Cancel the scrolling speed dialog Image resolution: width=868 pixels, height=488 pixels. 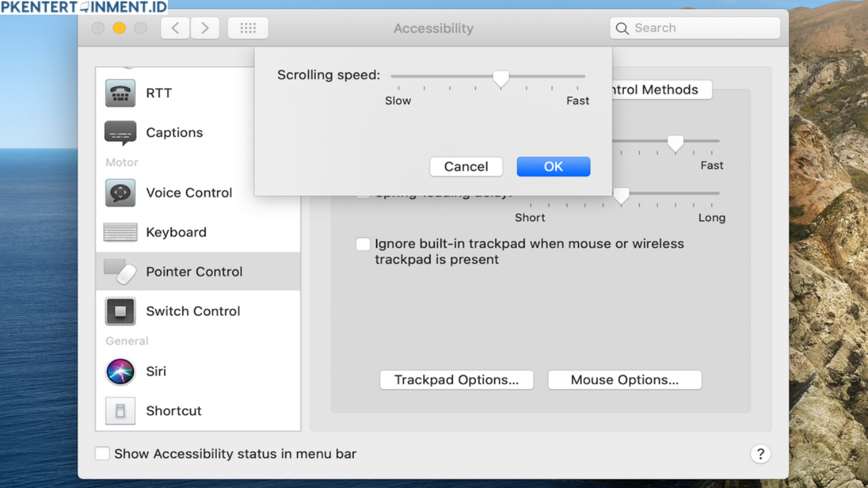tap(466, 166)
